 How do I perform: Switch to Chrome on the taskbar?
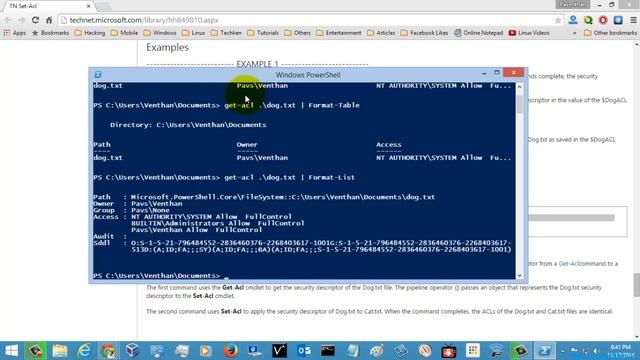(108, 351)
